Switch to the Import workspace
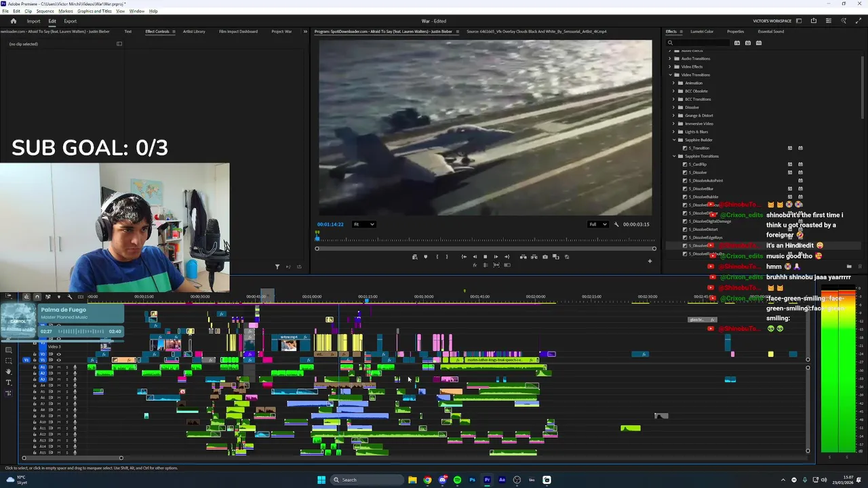This screenshot has height=488, width=868. [x=33, y=21]
